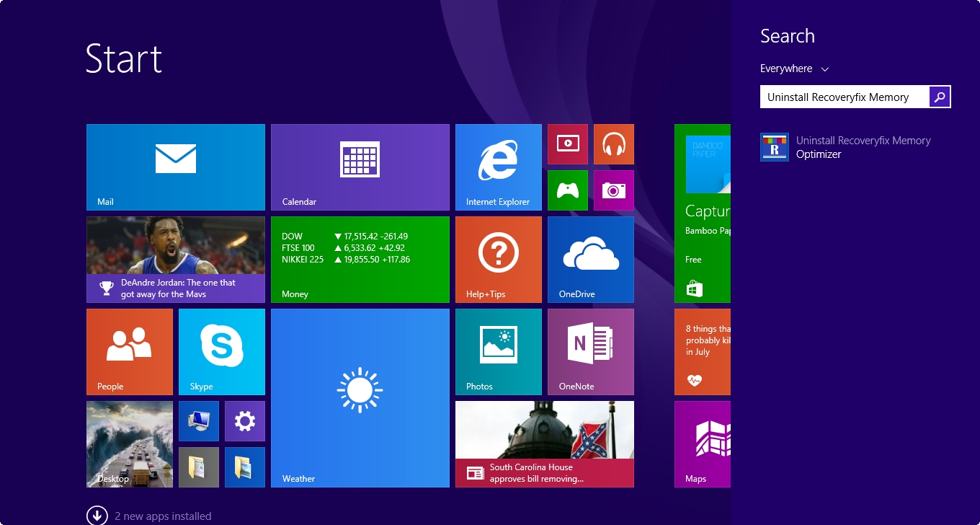
Task: Open PC settings gear tile
Action: pos(245,421)
